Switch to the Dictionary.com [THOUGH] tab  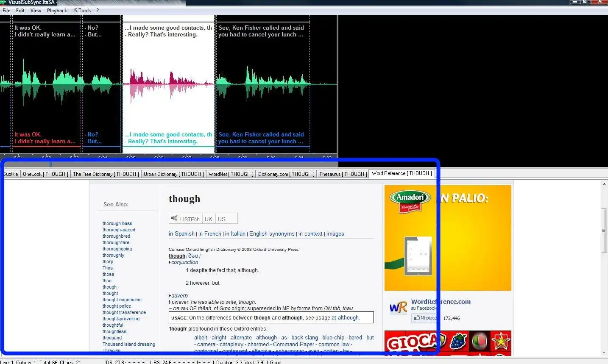click(x=286, y=174)
